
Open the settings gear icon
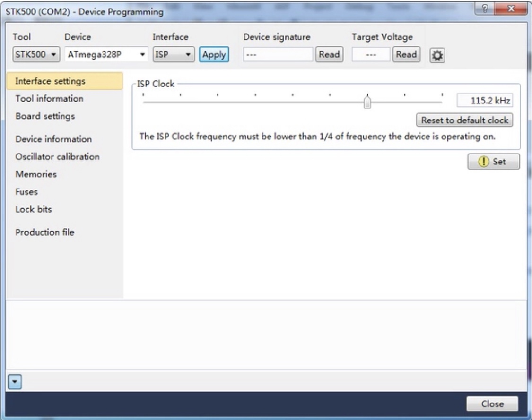[437, 55]
